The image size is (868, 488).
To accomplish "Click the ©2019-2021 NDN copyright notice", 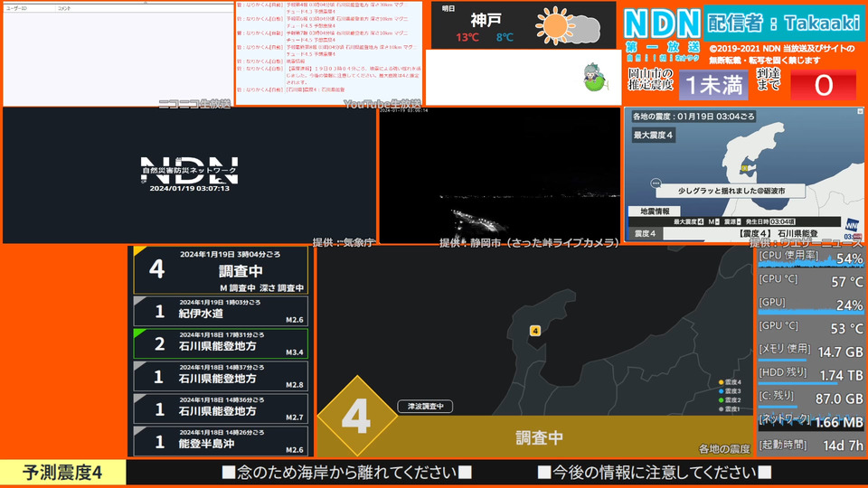I will click(782, 54).
